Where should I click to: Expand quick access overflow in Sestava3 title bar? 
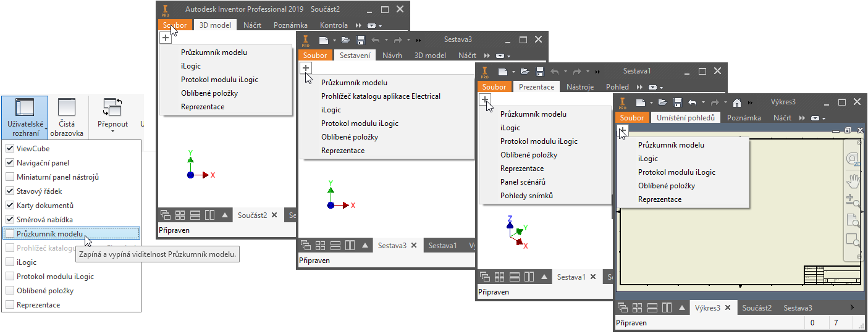pos(419,40)
